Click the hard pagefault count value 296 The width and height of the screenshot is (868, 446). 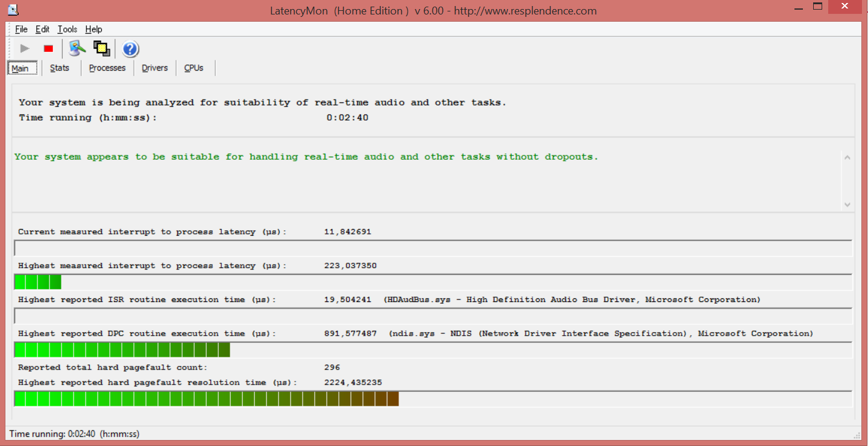tap(332, 367)
